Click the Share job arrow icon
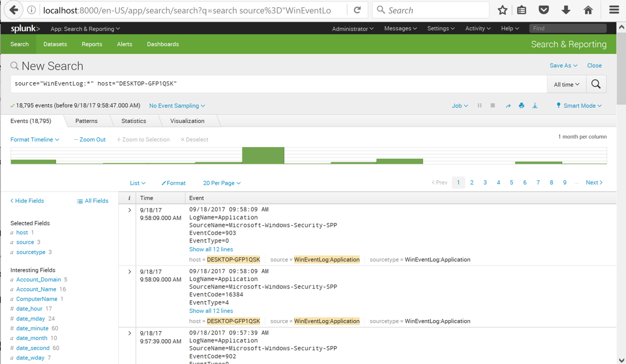 tap(508, 106)
